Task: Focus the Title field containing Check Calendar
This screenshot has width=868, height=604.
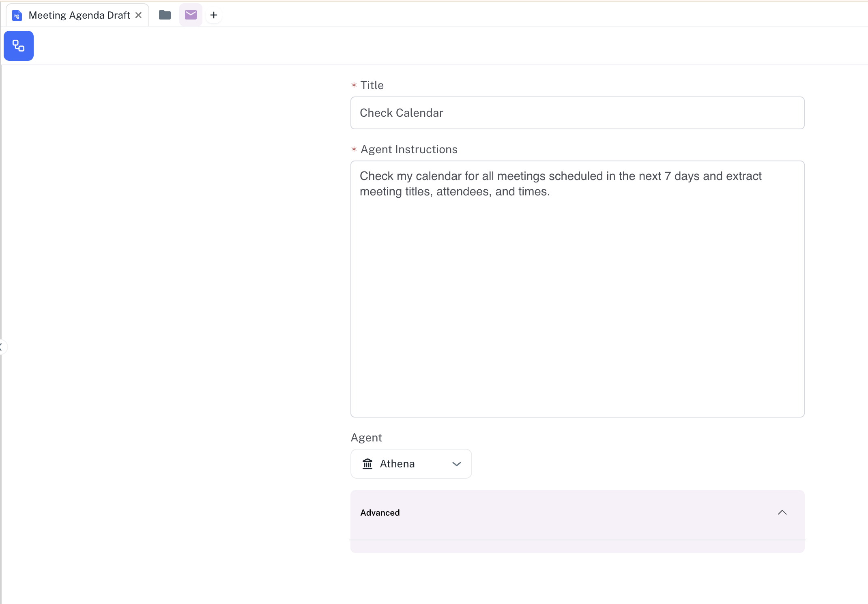Action: point(577,113)
